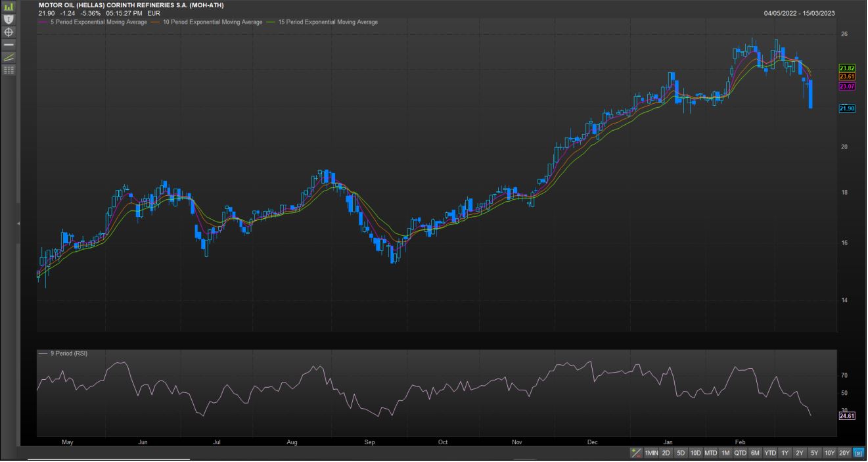Screen dimensions: 868x462
Task: Select the horizontal line drawing tool
Action: point(9,44)
